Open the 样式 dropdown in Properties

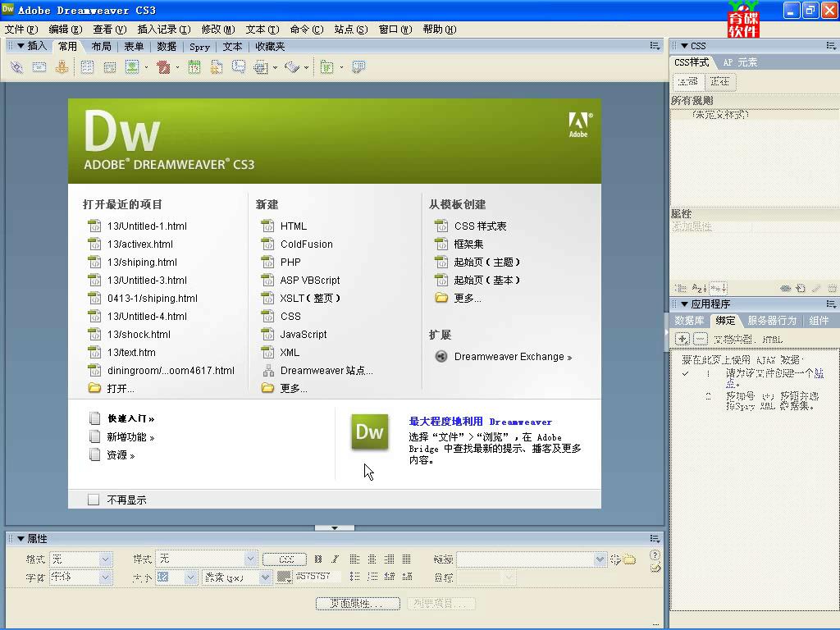[251, 559]
